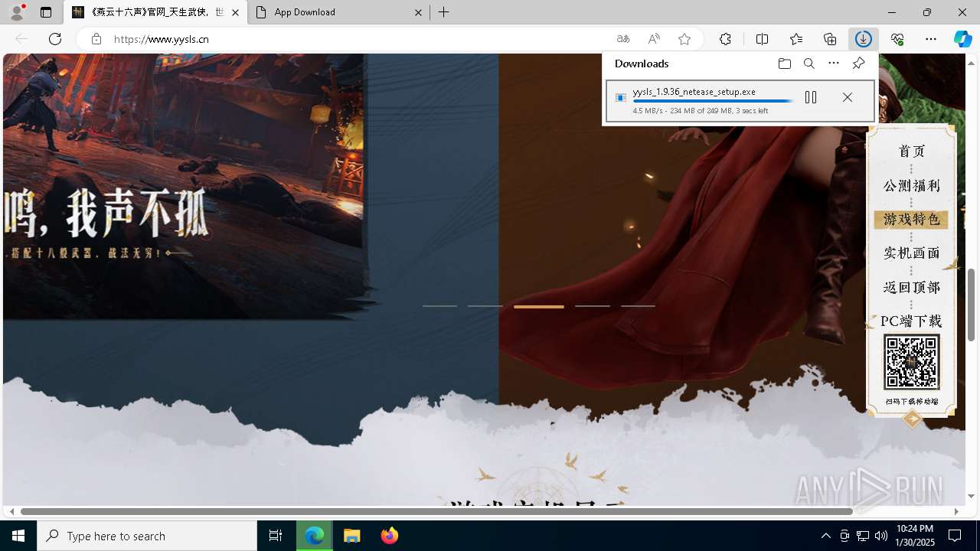Click the mobile download QR code
This screenshot has width=980, height=551.
pyautogui.click(x=911, y=362)
